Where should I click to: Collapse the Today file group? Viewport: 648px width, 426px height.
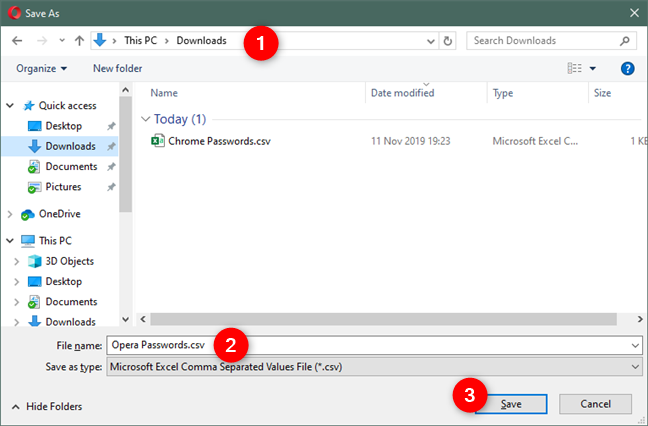[x=146, y=118]
